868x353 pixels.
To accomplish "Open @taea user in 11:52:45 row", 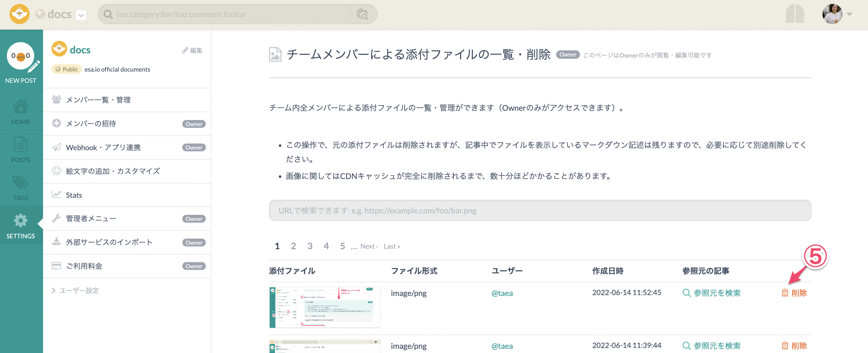I will pyautogui.click(x=502, y=293).
